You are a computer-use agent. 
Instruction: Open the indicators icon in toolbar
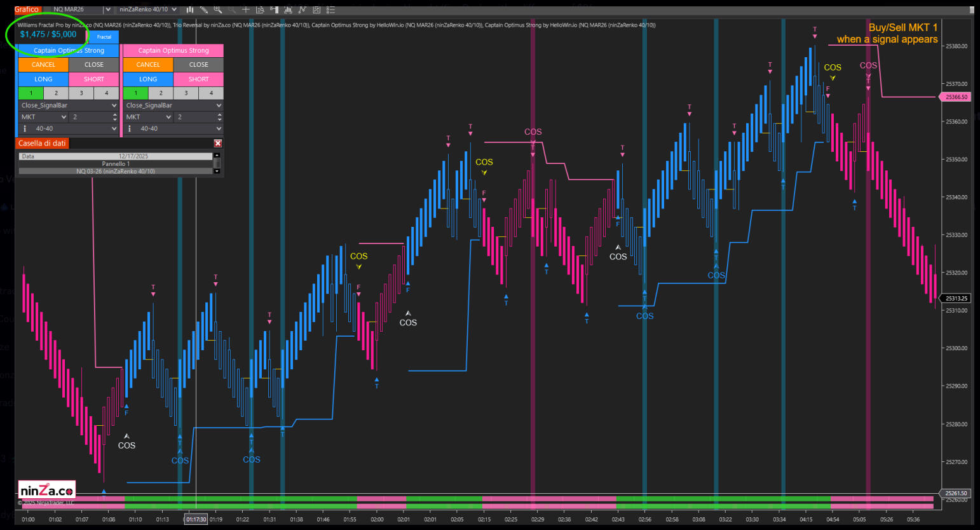288,10
